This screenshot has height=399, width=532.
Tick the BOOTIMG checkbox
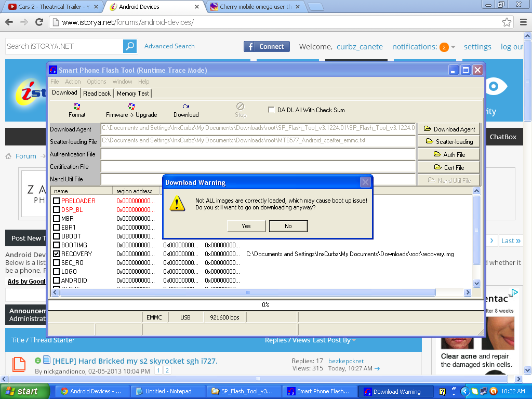pos(56,245)
